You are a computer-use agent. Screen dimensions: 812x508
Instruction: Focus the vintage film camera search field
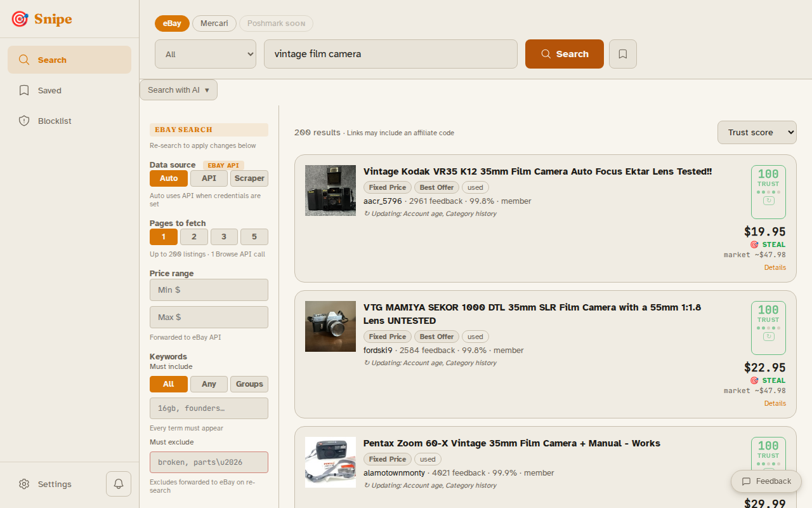pyautogui.click(x=391, y=54)
